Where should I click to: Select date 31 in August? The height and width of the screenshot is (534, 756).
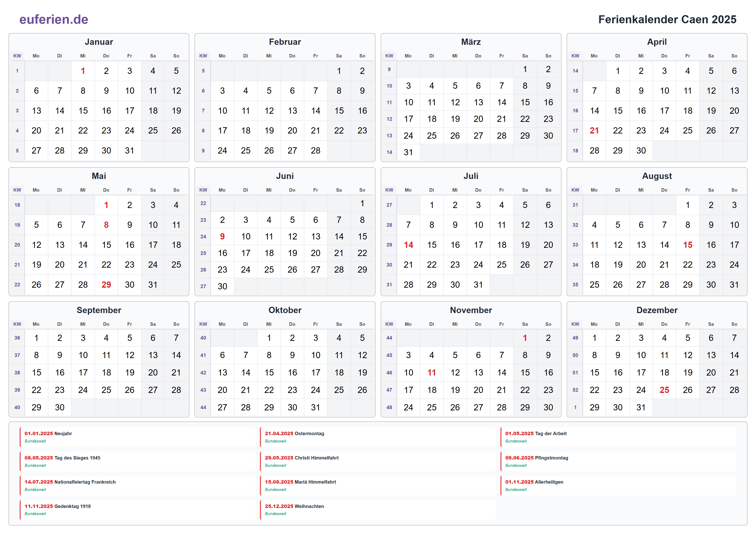[734, 285]
